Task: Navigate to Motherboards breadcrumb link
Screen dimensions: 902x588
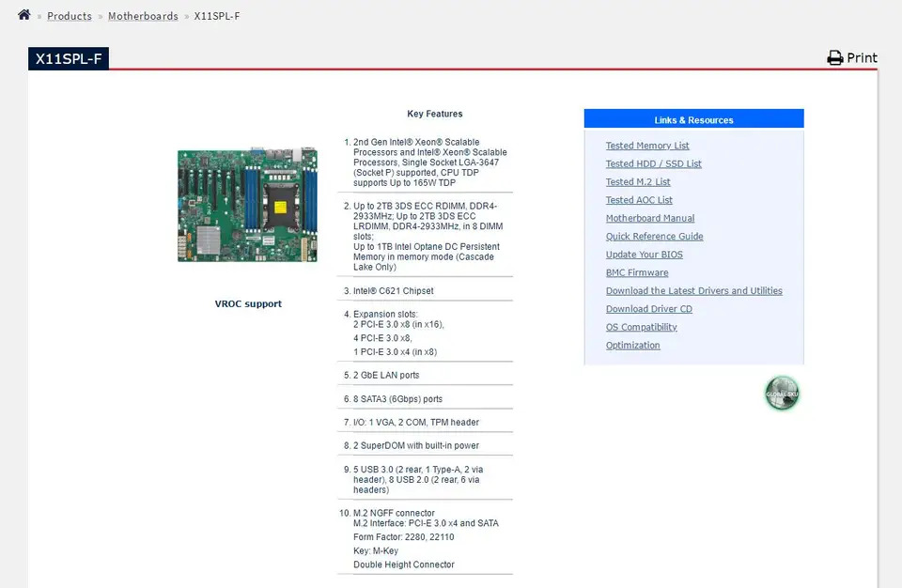Action: pyautogui.click(x=143, y=16)
